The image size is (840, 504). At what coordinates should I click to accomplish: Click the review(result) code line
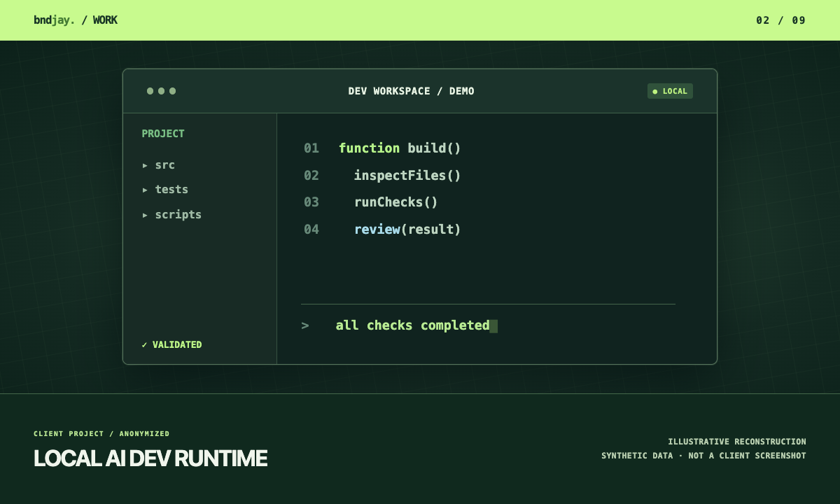click(408, 230)
